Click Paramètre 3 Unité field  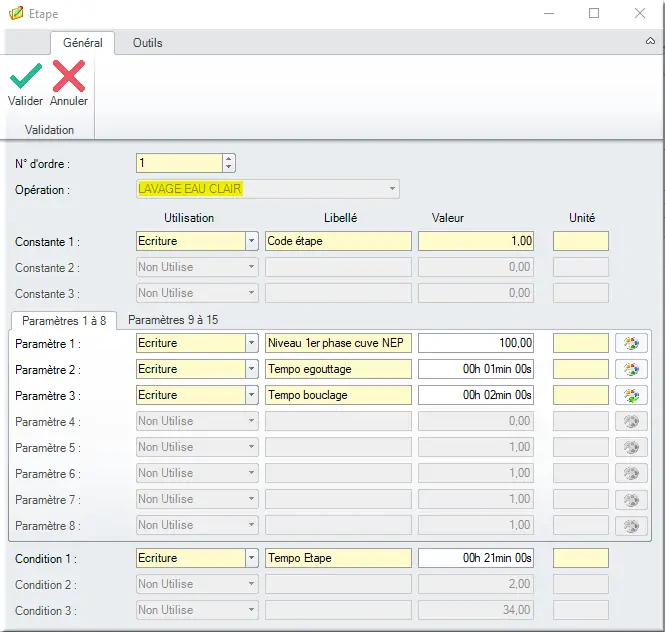(581, 395)
